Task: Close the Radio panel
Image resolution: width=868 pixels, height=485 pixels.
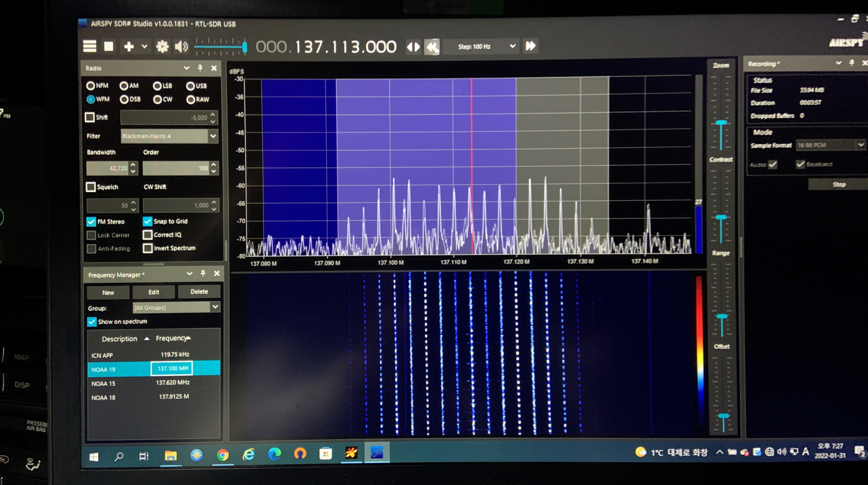Action: pos(214,68)
